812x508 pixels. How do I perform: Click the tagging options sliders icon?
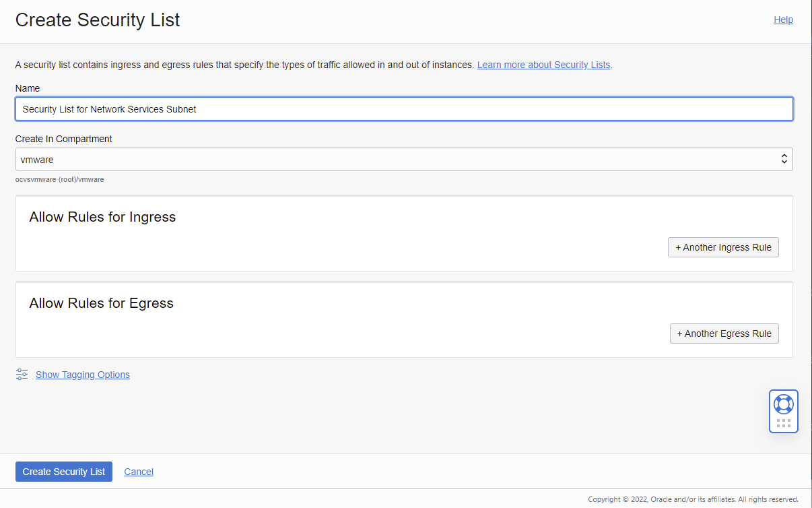[22, 375]
